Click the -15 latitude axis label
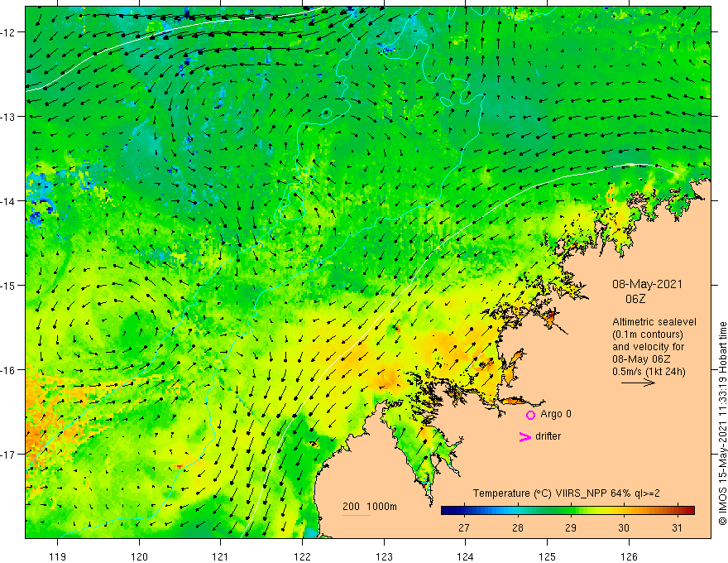Screen dimensions: 728x563 pyautogui.click(x=7, y=285)
